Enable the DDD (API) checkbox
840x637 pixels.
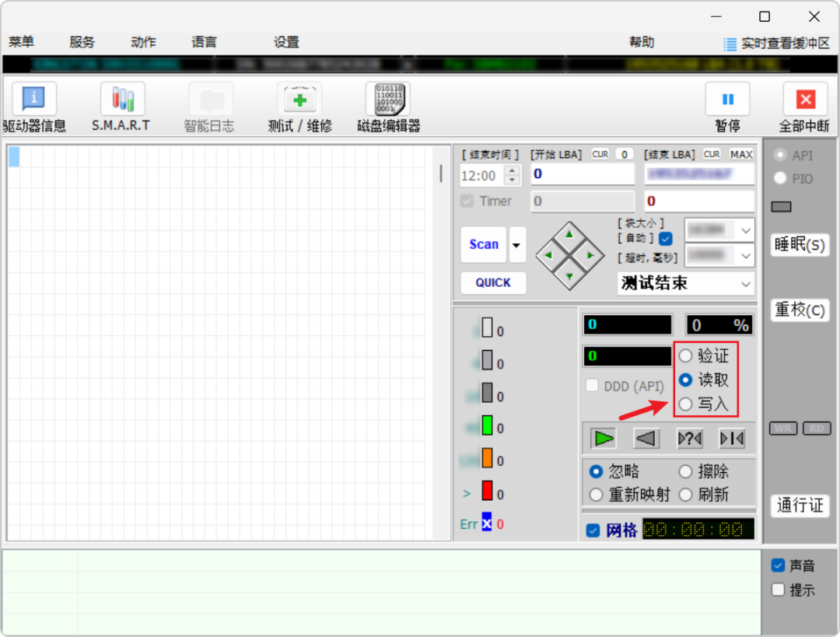pos(592,386)
